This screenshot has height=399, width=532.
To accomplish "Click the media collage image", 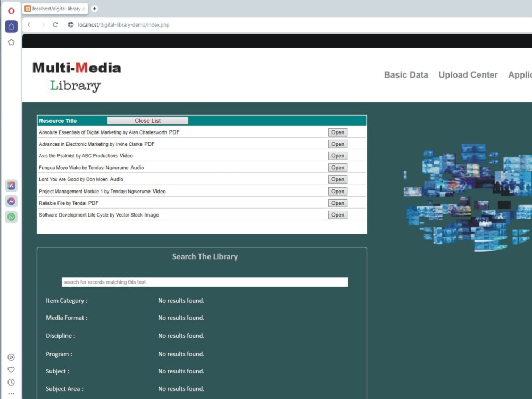I will click(x=468, y=197).
